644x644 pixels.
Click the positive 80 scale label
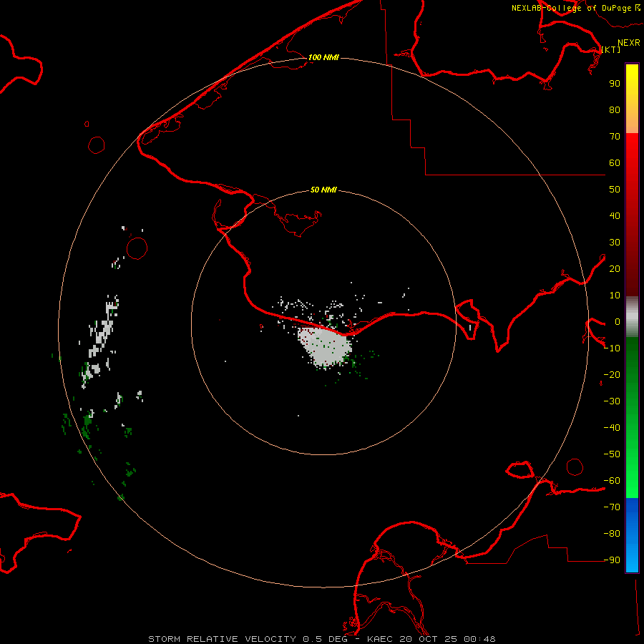615,109
